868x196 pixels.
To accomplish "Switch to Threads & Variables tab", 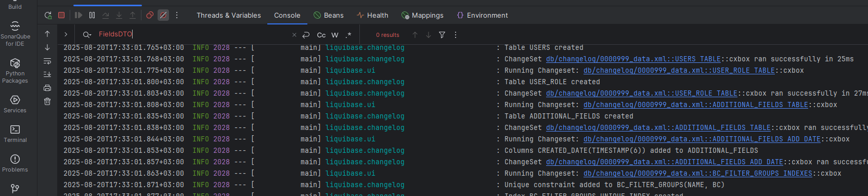I will coord(229,15).
